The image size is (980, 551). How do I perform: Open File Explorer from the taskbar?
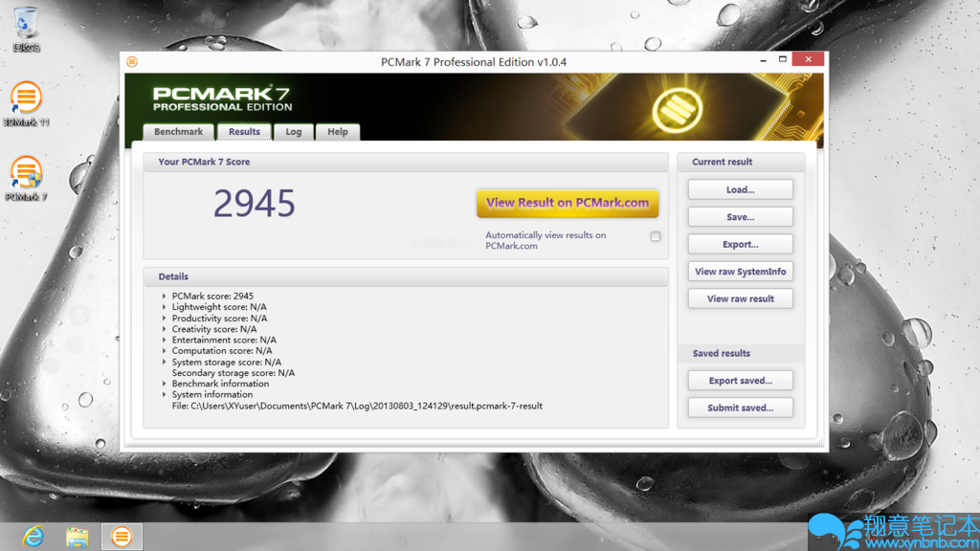pyautogui.click(x=78, y=537)
